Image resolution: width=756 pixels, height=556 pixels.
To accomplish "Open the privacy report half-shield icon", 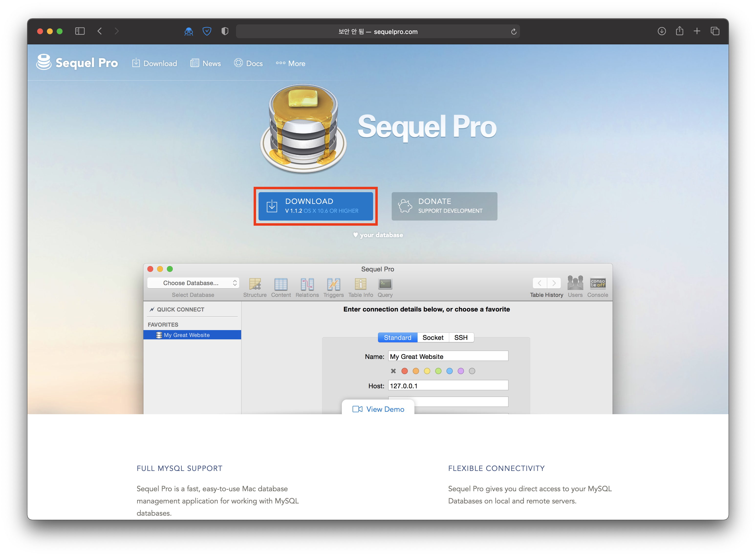I will pyautogui.click(x=225, y=31).
